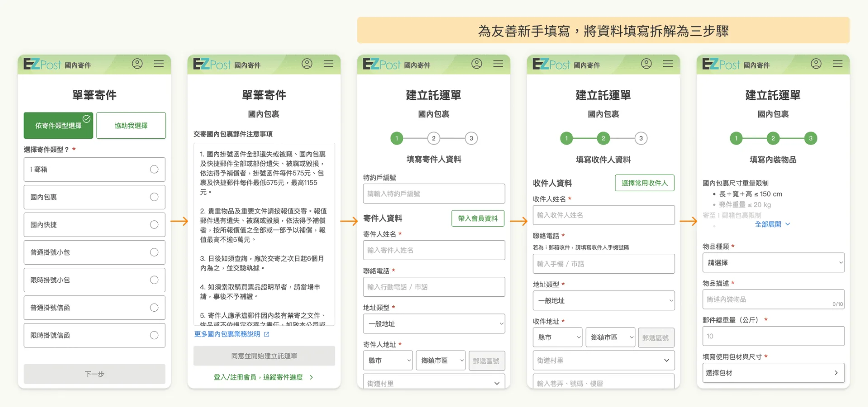Expand the 全部展開 size limit section
This screenshot has width=868, height=407.
pyautogui.click(x=772, y=224)
